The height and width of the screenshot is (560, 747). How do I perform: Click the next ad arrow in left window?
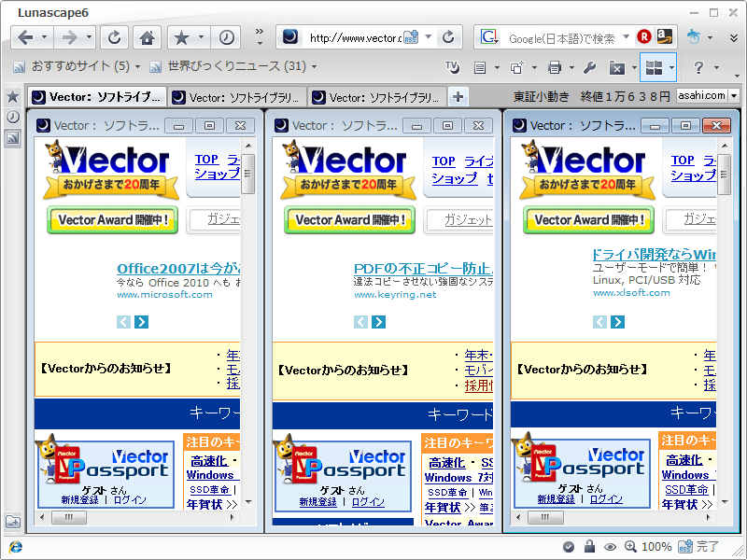[x=142, y=322]
